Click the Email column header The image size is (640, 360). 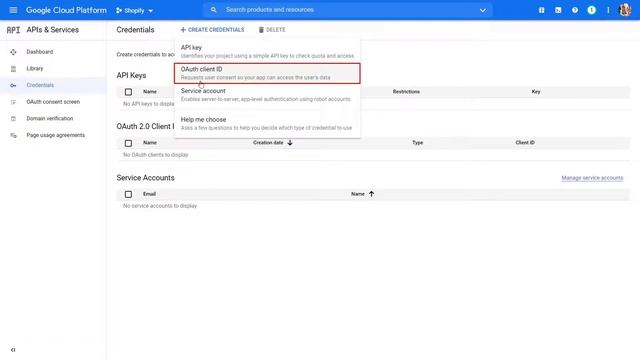pos(149,194)
